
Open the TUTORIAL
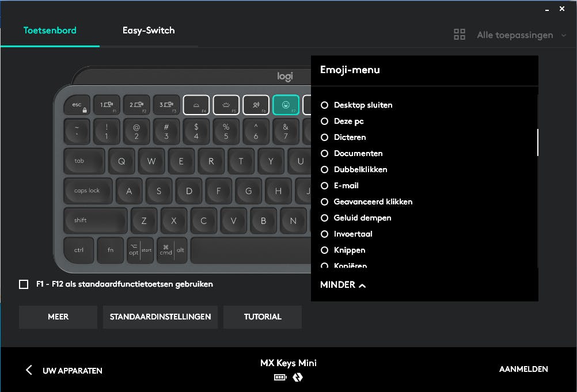pos(263,317)
